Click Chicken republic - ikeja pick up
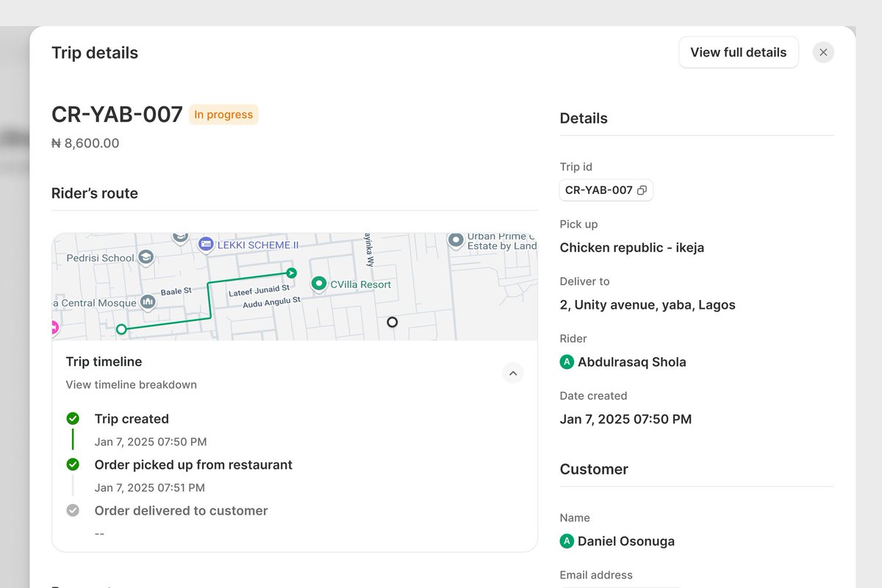 [x=632, y=248]
